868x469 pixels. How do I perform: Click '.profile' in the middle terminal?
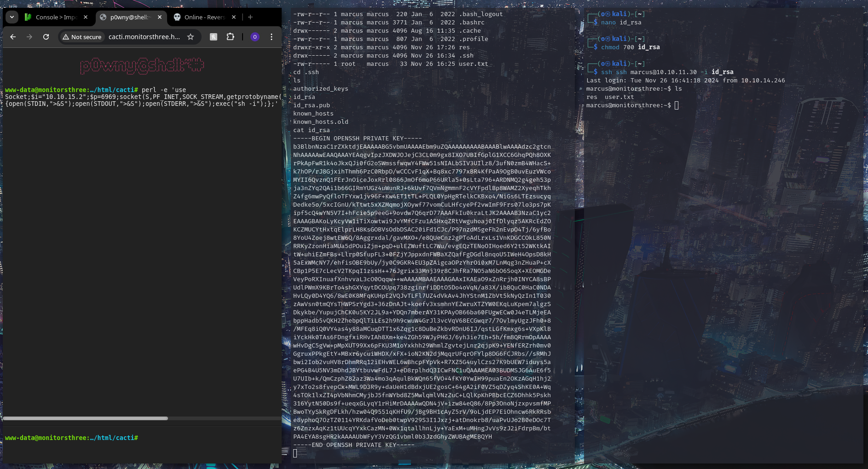[x=473, y=39]
